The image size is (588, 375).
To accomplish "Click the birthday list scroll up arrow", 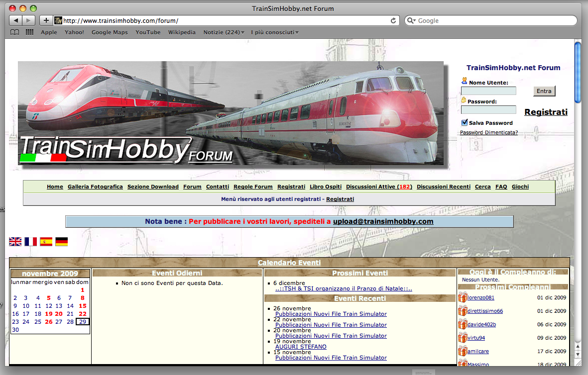I will pos(578,346).
